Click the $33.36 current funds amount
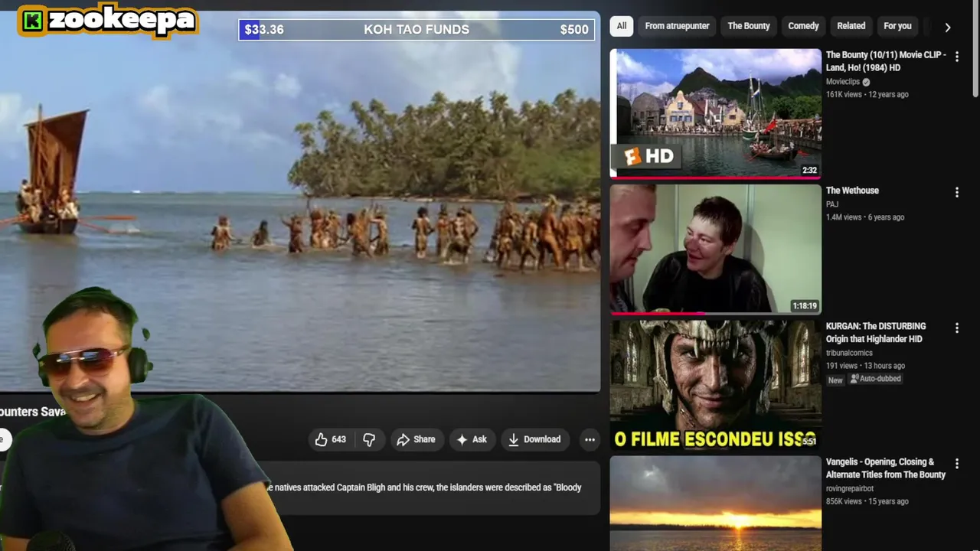The width and height of the screenshot is (980, 551). (264, 30)
